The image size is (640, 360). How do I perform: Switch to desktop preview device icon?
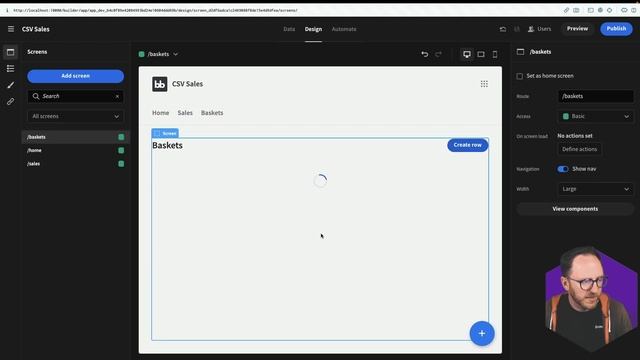pos(467,54)
